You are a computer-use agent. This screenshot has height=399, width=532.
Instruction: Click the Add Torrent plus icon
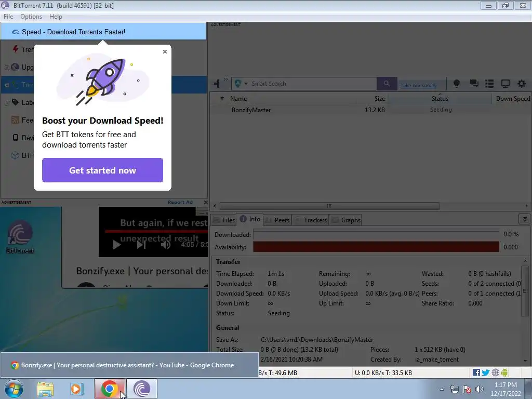(217, 84)
